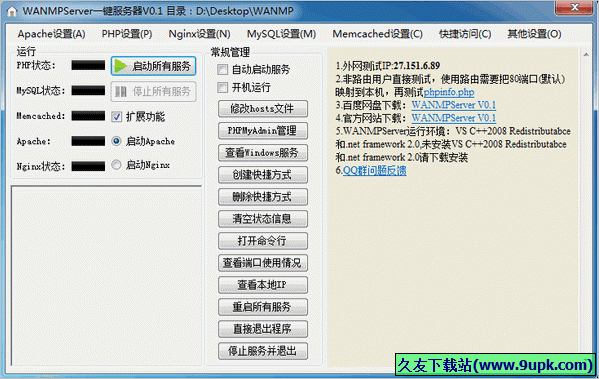Click 重启所有服务 button
This screenshot has width=599, height=379.
coord(263,307)
